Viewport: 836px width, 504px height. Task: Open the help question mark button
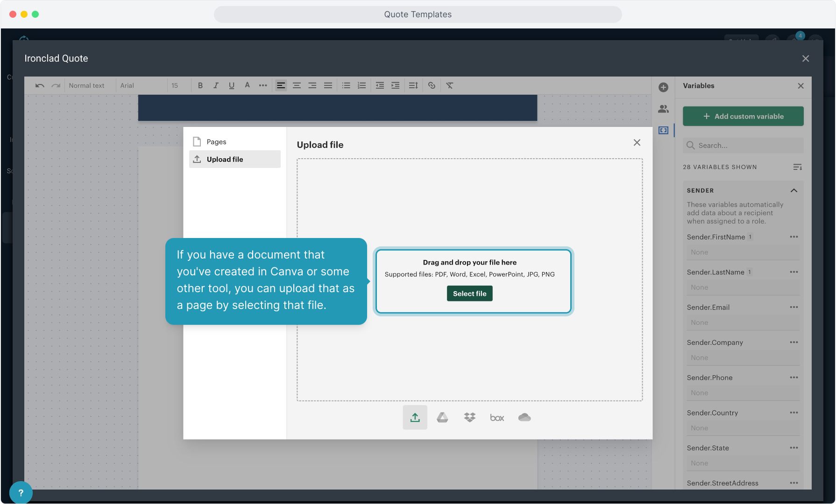(21, 492)
